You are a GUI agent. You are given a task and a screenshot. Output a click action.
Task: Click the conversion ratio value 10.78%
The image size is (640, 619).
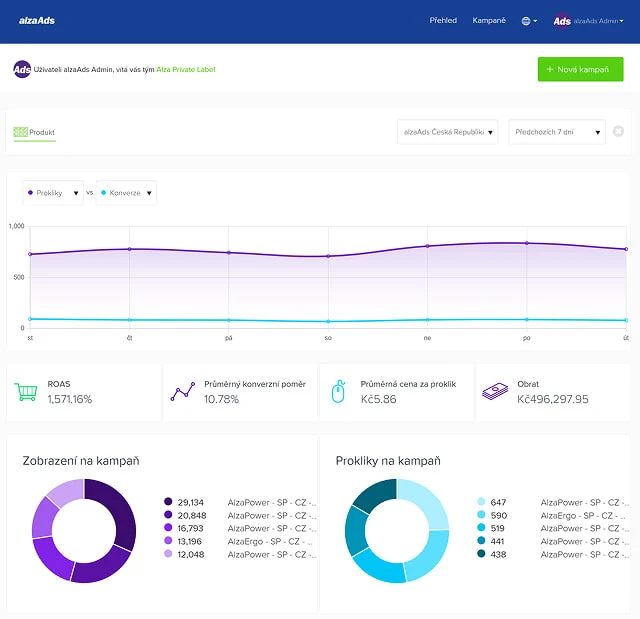click(x=221, y=399)
